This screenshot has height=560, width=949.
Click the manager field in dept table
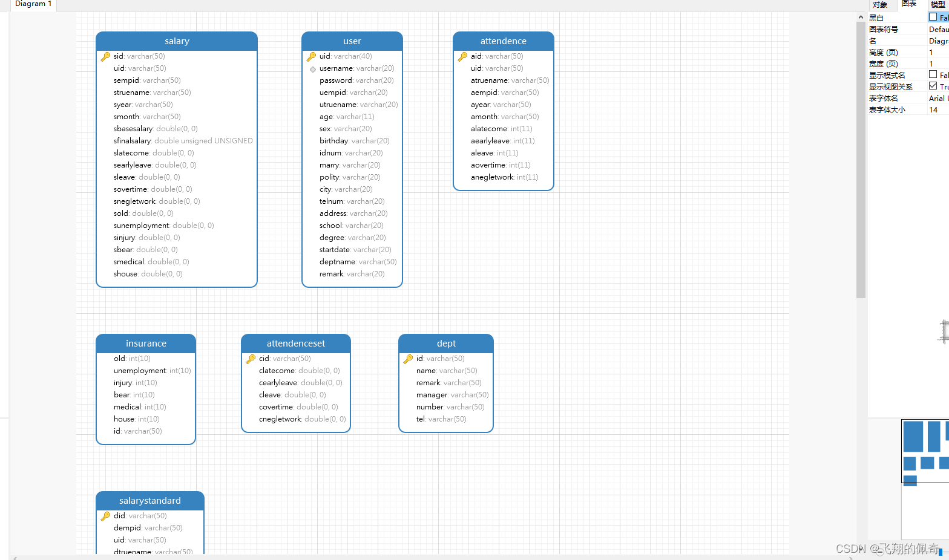453,395
